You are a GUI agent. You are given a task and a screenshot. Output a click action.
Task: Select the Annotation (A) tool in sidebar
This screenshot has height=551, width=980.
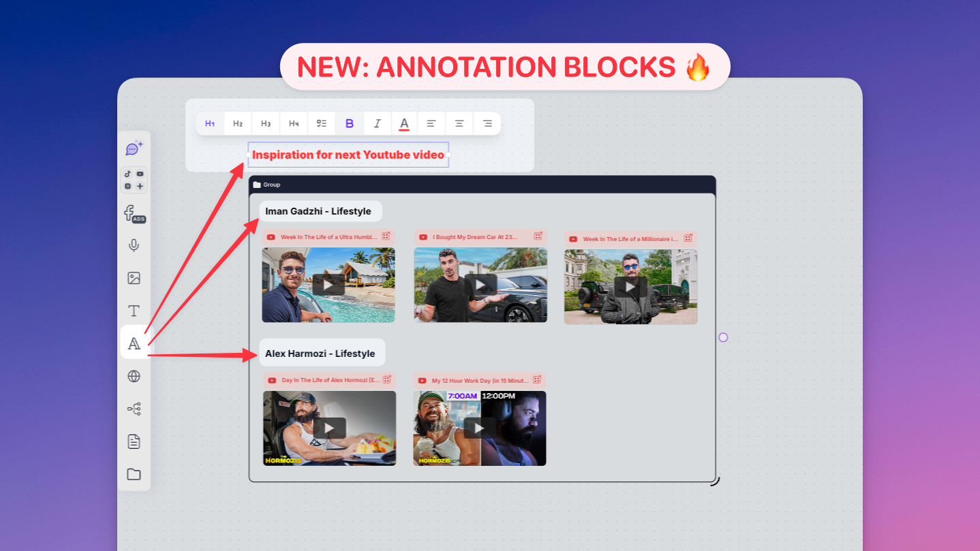134,343
